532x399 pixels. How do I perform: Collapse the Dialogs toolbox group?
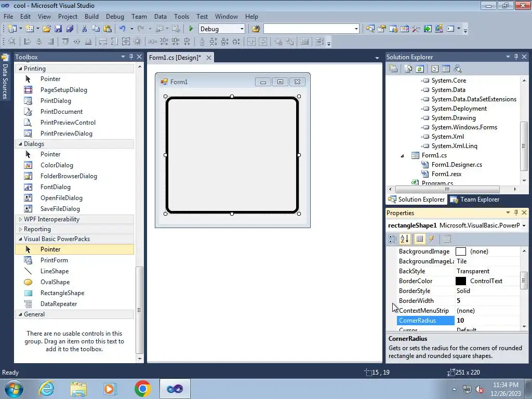pos(20,144)
